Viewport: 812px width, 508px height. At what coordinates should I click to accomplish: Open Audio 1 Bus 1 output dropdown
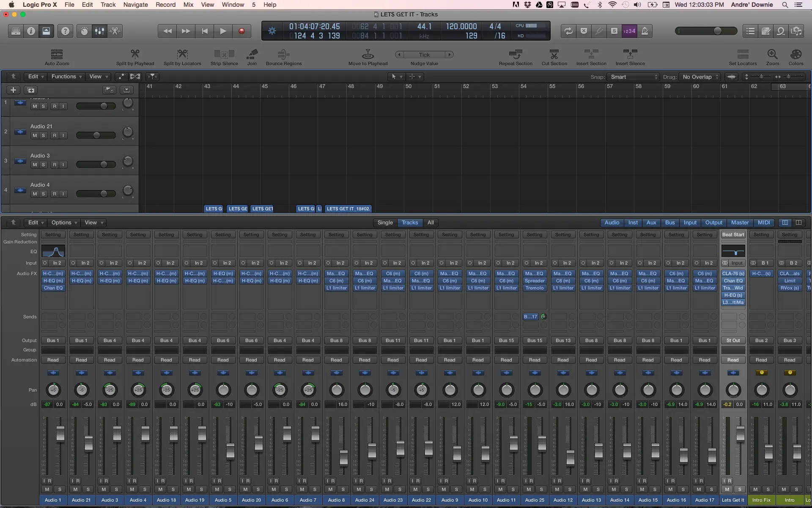[53, 340]
